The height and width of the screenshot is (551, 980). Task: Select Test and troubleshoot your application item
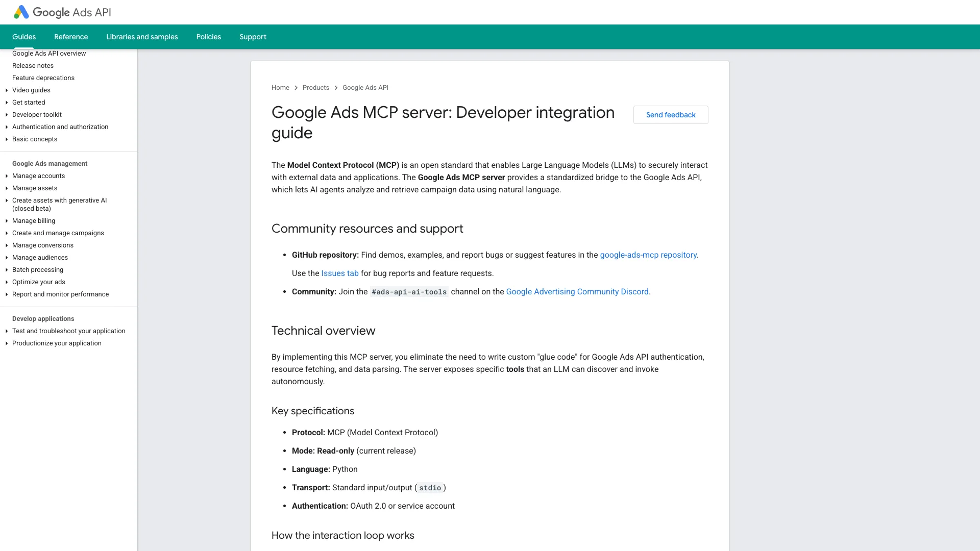pos(68,331)
